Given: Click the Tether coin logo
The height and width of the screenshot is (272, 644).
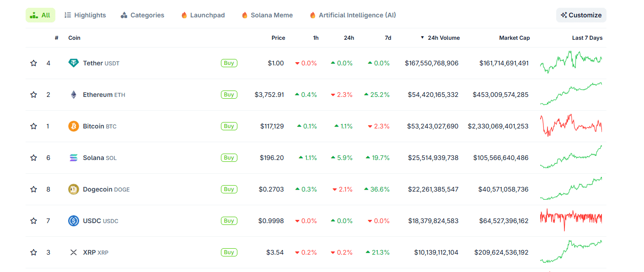Looking at the screenshot, I should [x=74, y=63].
